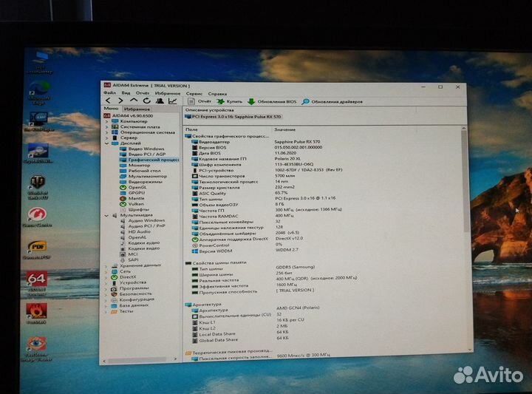The height and width of the screenshot is (394, 532).
Task: Open the Сервис menu
Action: click(194, 94)
